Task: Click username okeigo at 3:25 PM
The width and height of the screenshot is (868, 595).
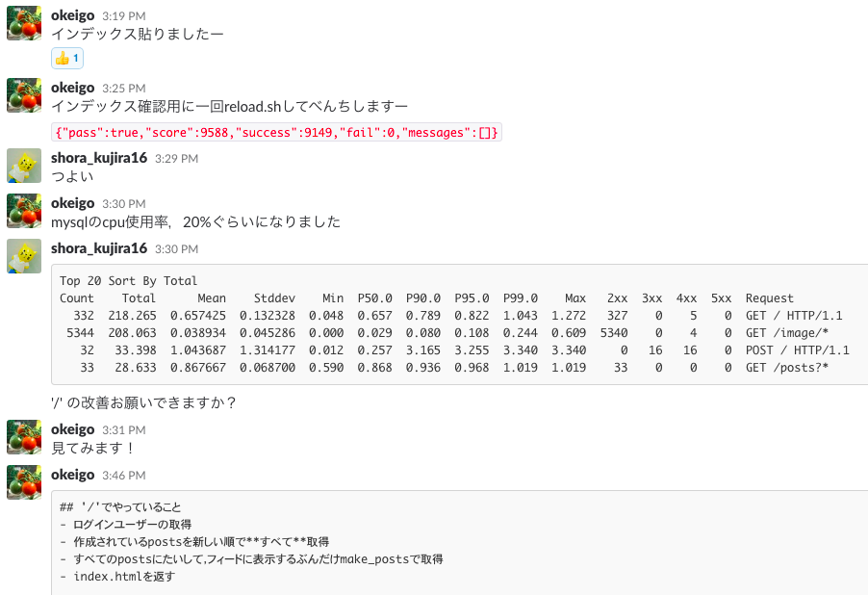Action: (x=72, y=88)
